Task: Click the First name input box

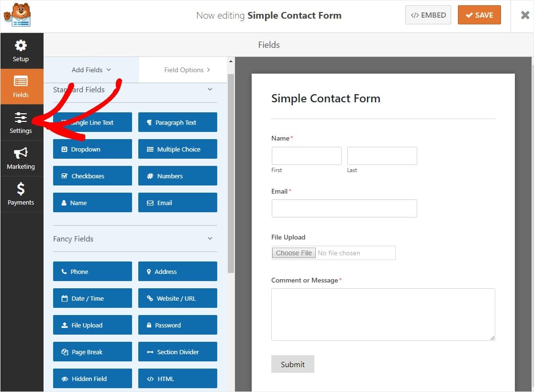Action: [307, 156]
